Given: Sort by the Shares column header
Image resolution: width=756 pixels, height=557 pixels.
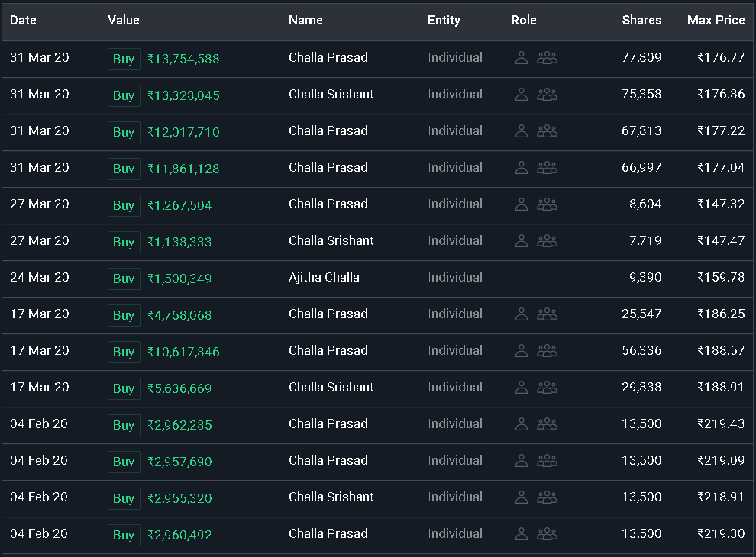Looking at the screenshot, I should [641, 21].
